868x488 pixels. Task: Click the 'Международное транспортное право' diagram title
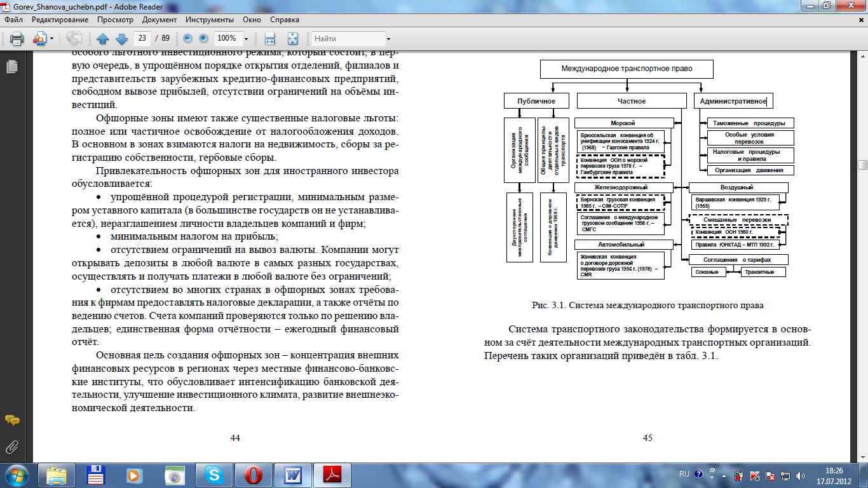627,69
